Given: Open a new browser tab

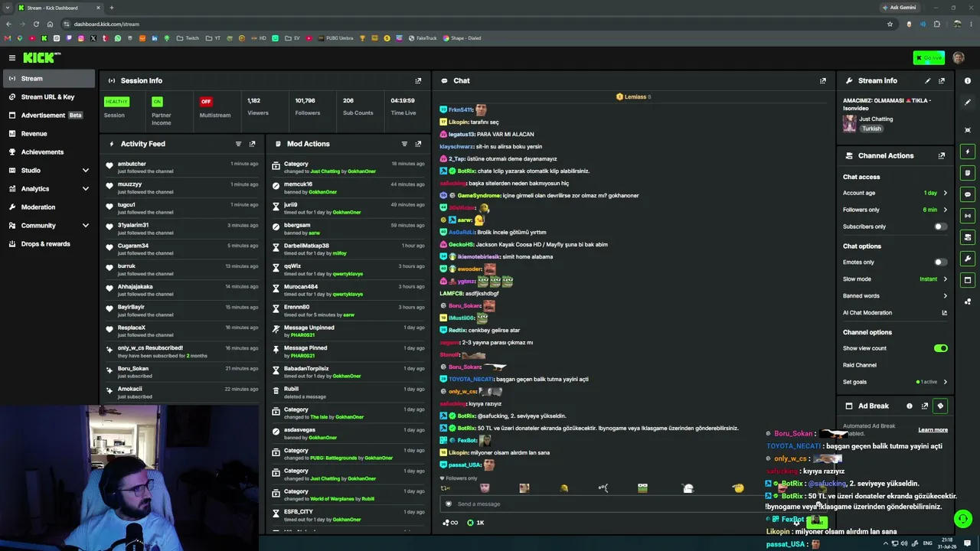Looking at the screenshot, I should coord(112,8).
